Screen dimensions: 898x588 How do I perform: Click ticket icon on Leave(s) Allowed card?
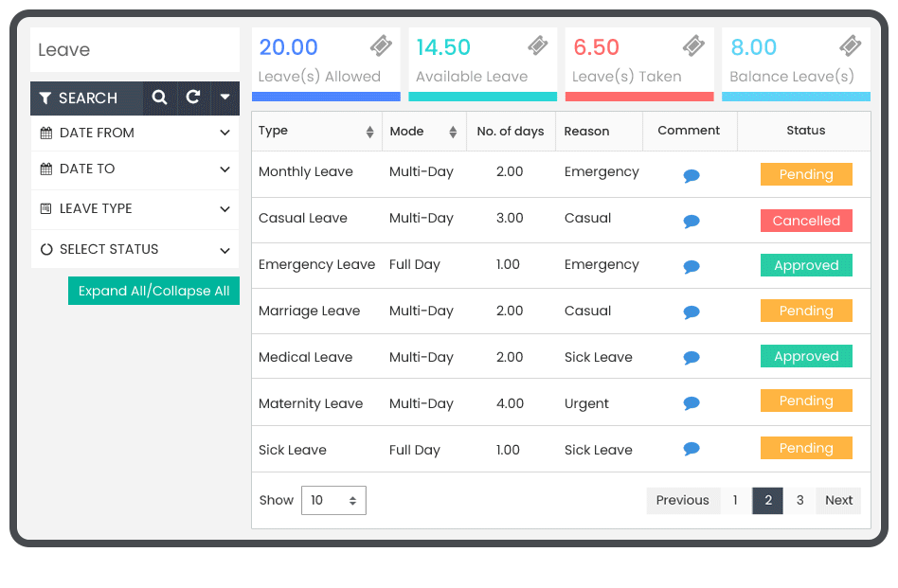[381, 46]
